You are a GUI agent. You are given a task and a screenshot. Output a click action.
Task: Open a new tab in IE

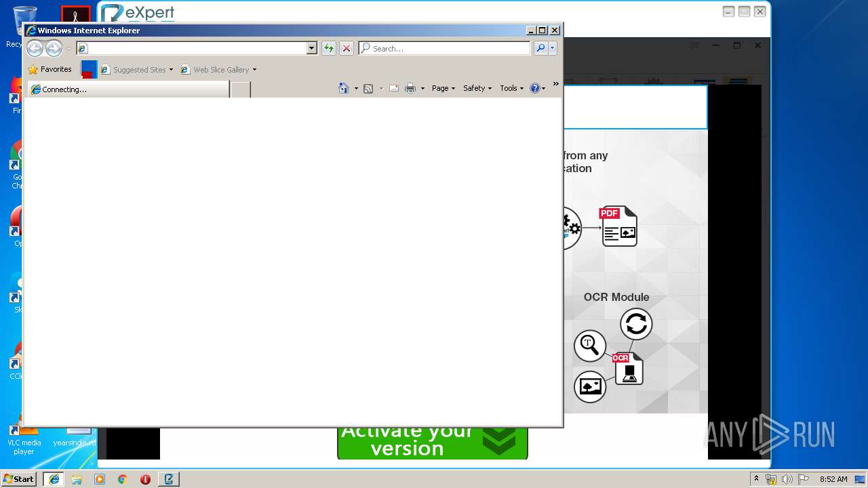(241, 89)
